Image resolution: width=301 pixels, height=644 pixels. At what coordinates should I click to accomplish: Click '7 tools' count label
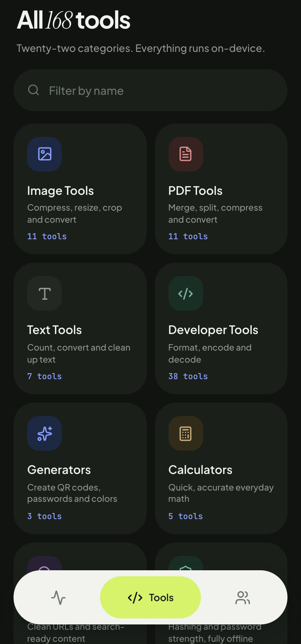(x=44, y=376)
